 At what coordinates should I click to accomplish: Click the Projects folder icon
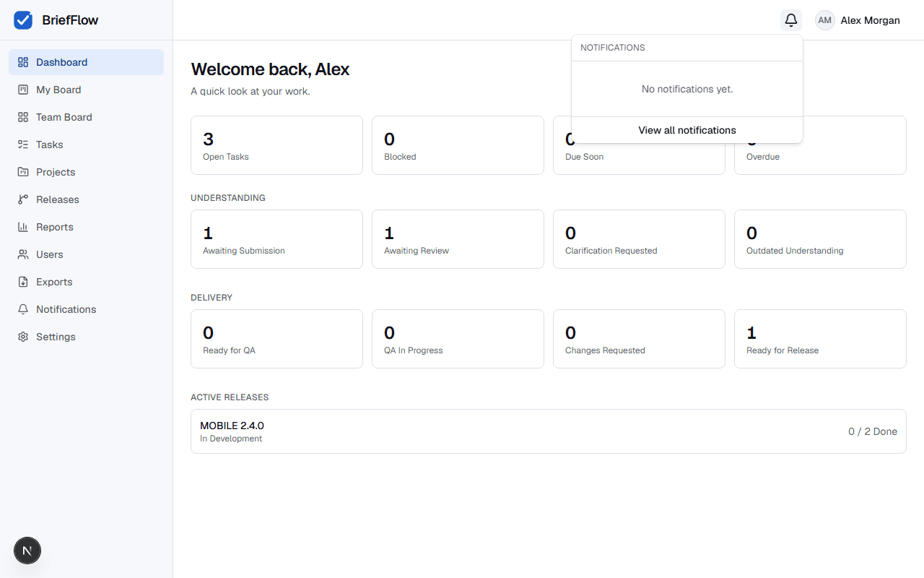pyautogui.click(x=23, y=172)
